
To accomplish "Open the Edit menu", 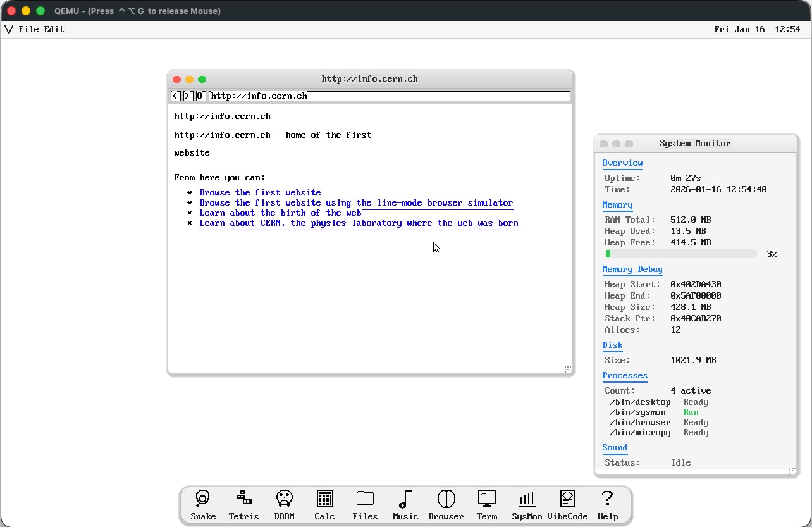I will [54, 29].
